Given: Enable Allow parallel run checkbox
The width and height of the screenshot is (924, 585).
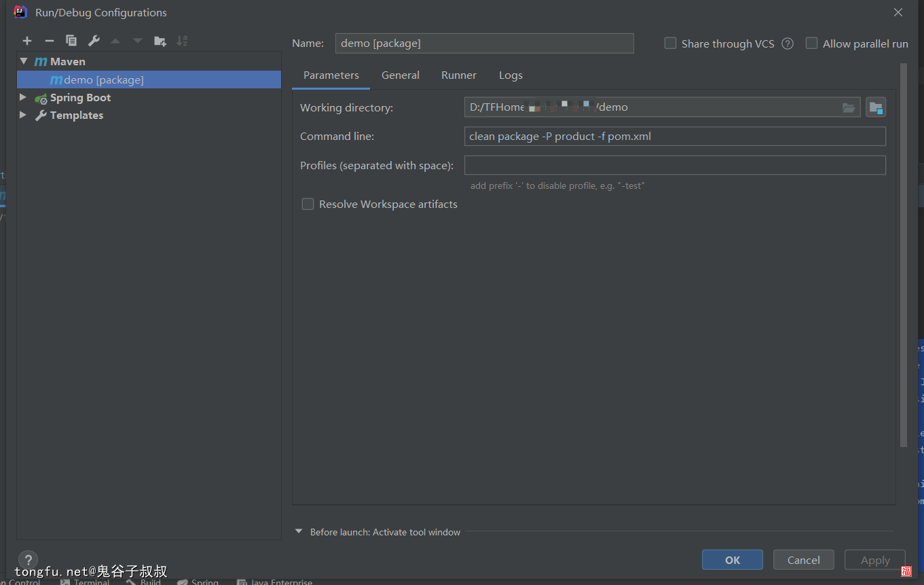Looking at the screenshot, I should click(x=811, y=43).
